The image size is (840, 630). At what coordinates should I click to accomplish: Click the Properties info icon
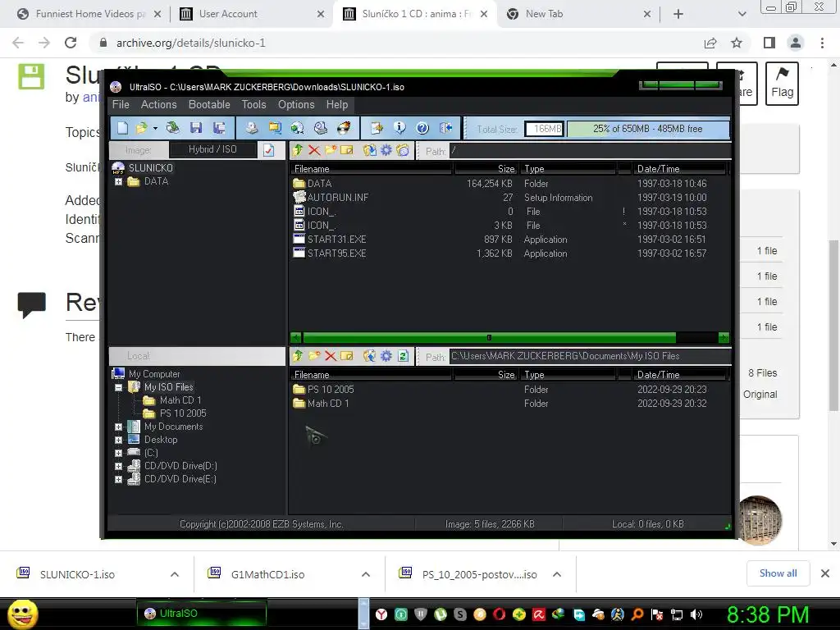(x=399, y=128)
